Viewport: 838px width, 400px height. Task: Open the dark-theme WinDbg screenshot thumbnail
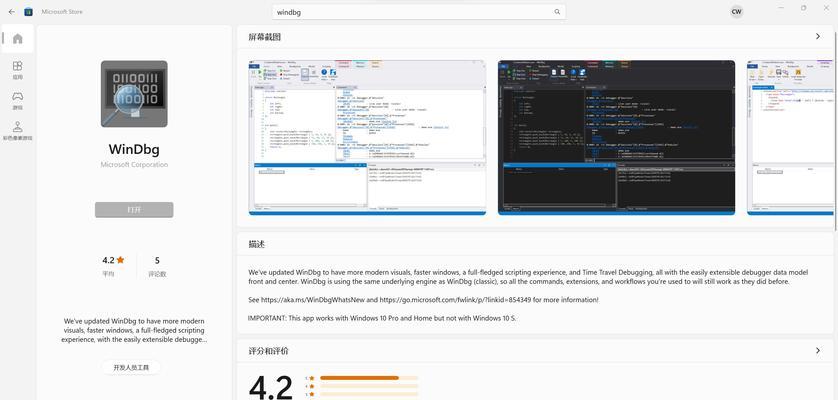616,137
